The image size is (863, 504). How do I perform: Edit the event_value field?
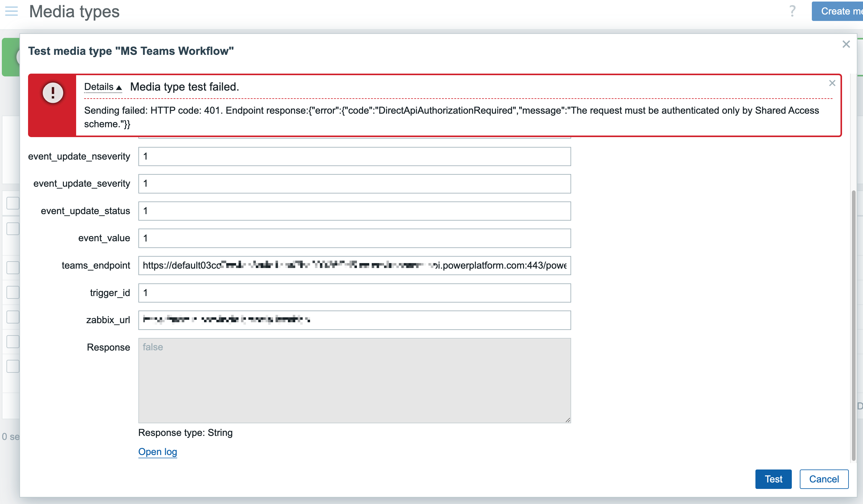point(354,238)
